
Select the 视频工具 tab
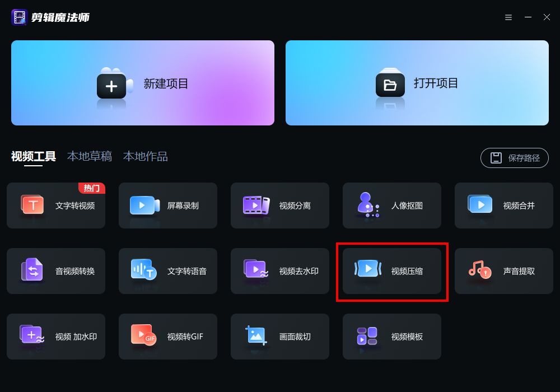point(34,156)
